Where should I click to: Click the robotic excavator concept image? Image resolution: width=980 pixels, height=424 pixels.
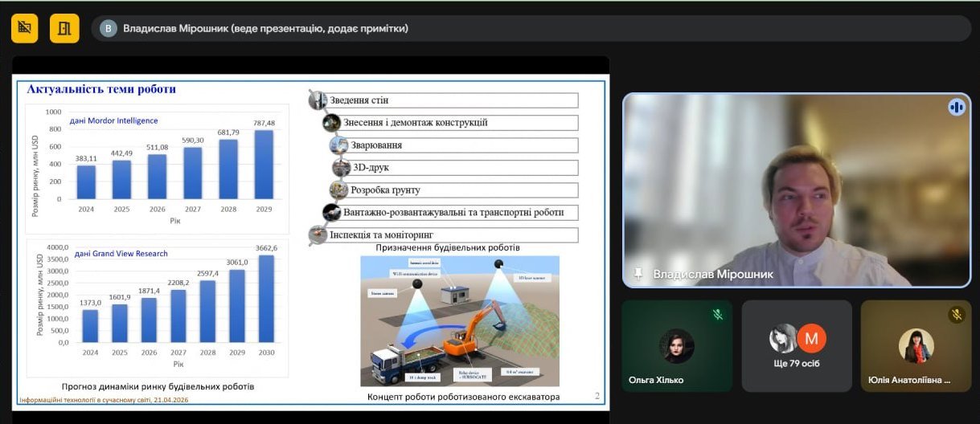coord(459,320)
